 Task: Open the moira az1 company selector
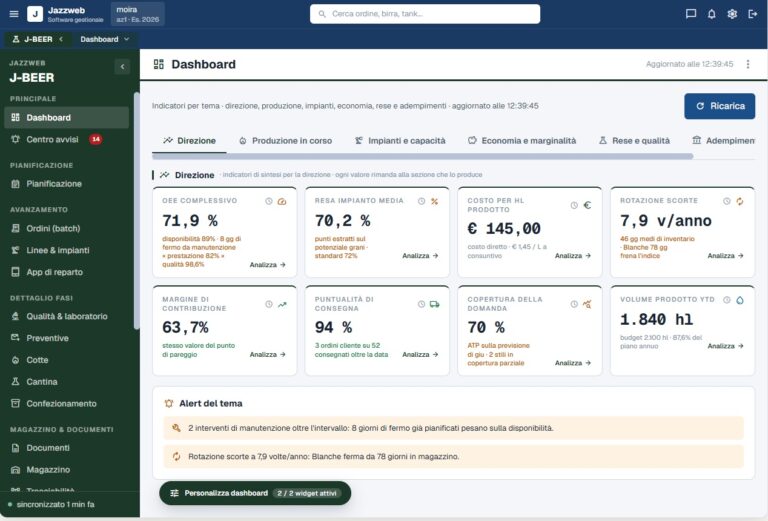(x=138, y=14)
